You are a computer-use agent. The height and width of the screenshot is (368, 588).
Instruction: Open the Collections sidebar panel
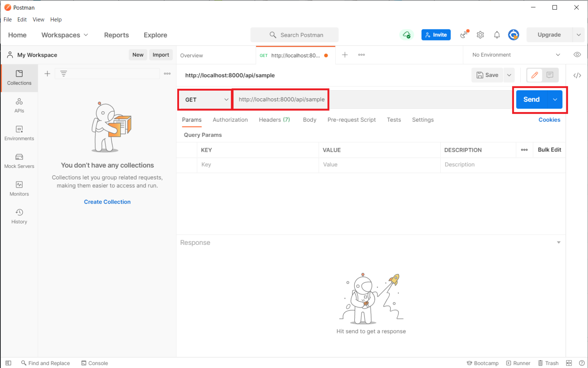point(19,78)
